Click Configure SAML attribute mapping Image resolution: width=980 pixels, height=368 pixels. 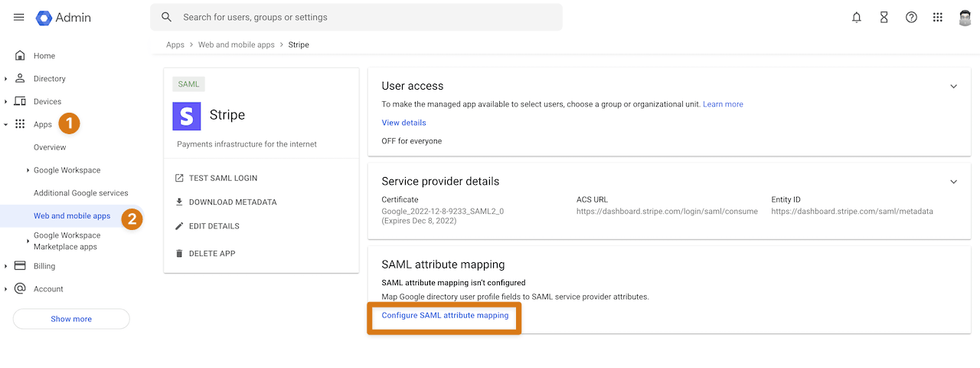[x=445, y=315]
